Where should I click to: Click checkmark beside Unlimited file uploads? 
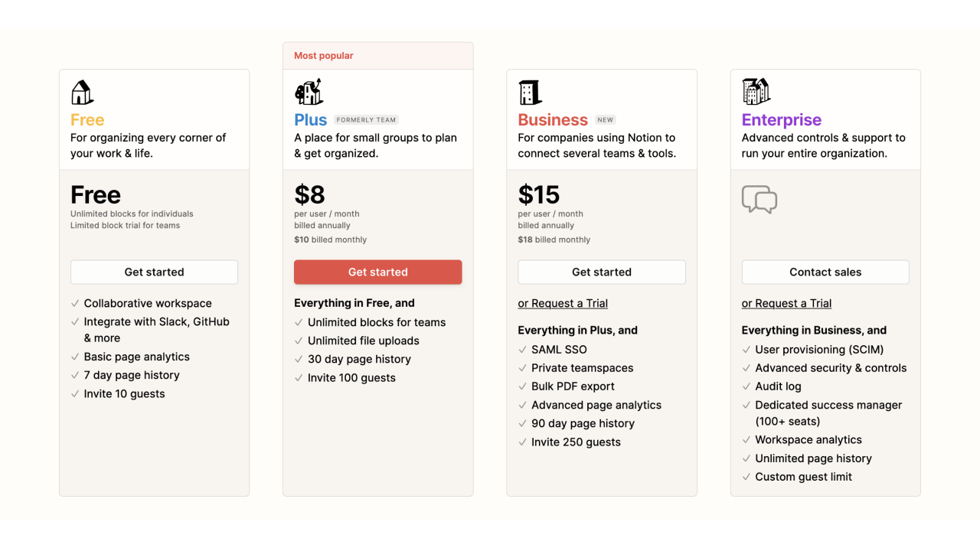(299, 341)
